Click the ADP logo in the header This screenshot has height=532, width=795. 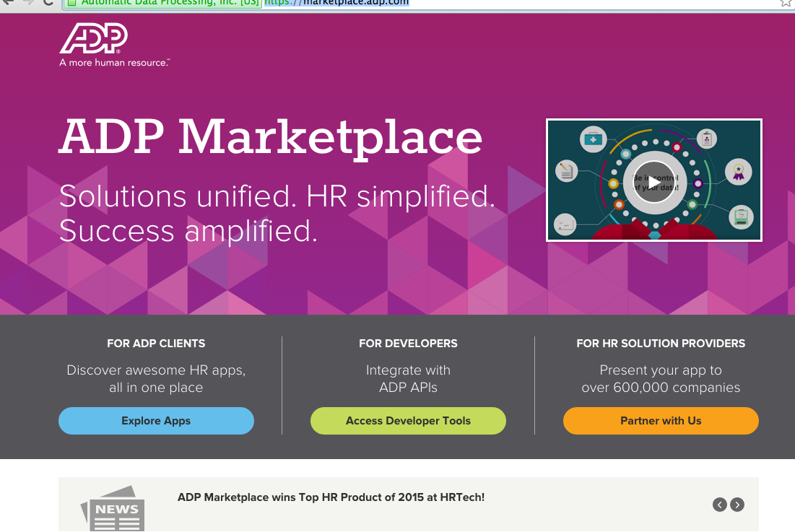[x=94, y=38]
